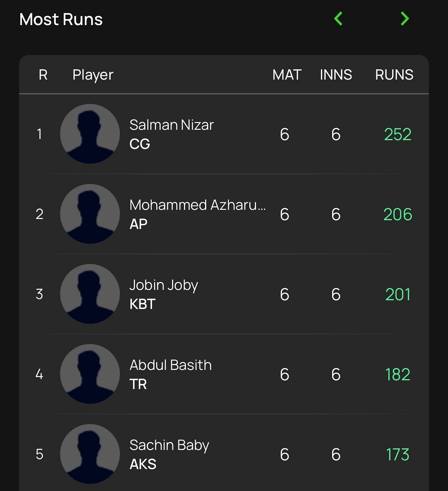
Task: Open Jobin Joby player name link
Action: pos(164,285)
